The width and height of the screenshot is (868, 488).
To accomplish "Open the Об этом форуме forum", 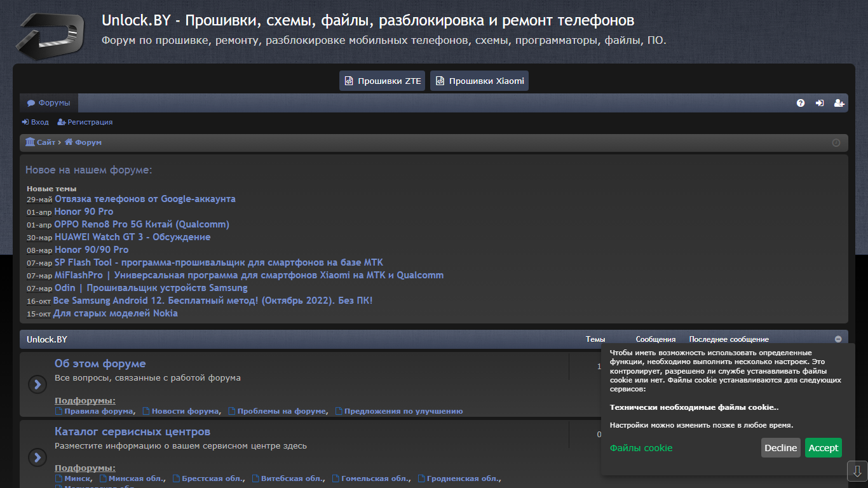I will (100, 363).
